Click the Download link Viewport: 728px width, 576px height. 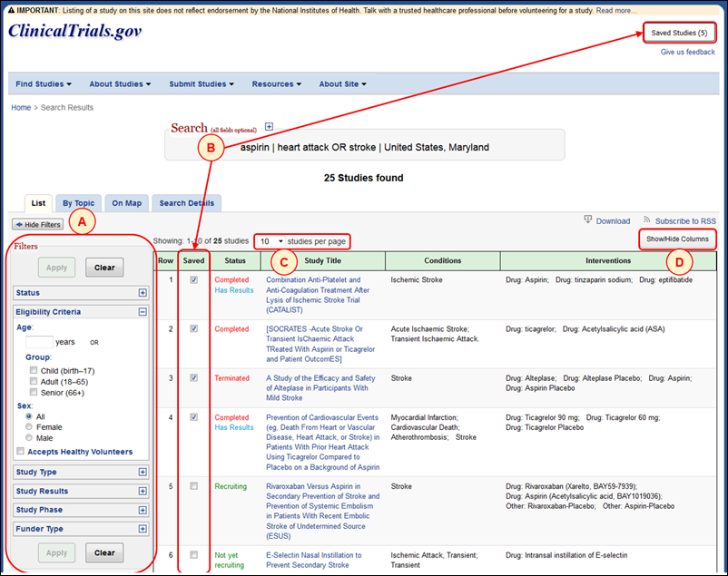[x=613, y=221]
